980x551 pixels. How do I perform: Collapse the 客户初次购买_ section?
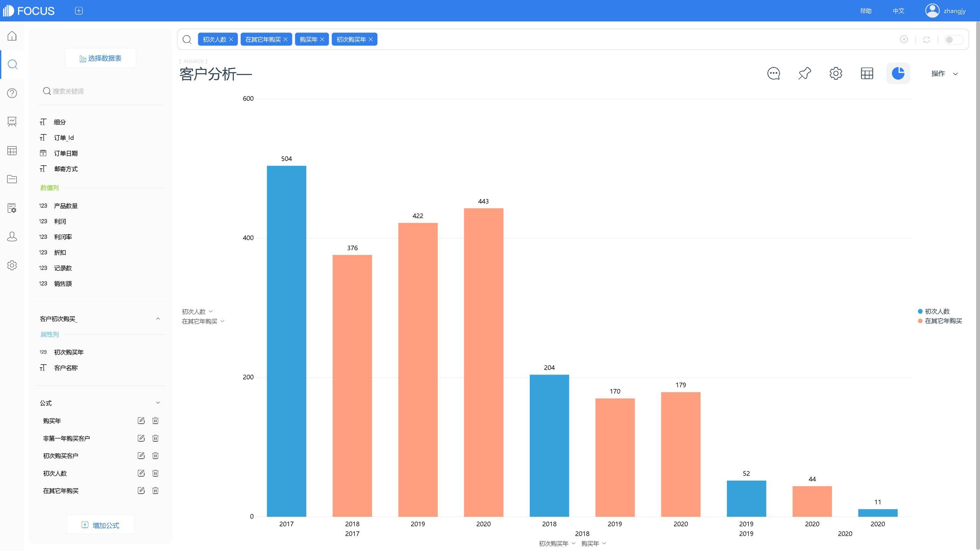(158, 319)
